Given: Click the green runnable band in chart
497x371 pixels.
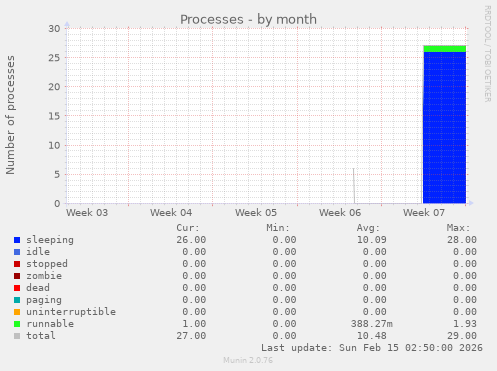Looking at the screenshot, I should [444, 49].
